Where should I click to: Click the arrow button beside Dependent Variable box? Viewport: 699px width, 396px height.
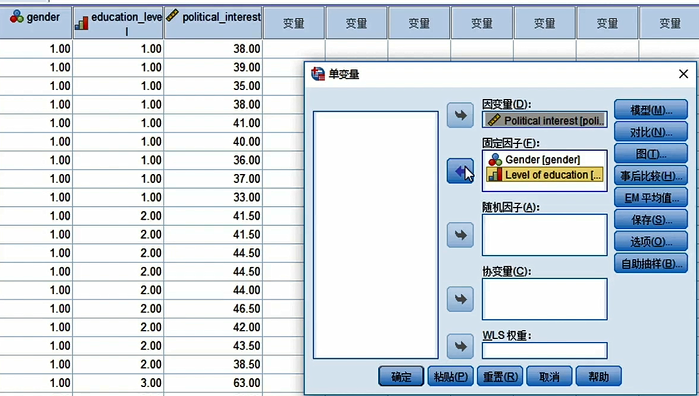point(460,116)
